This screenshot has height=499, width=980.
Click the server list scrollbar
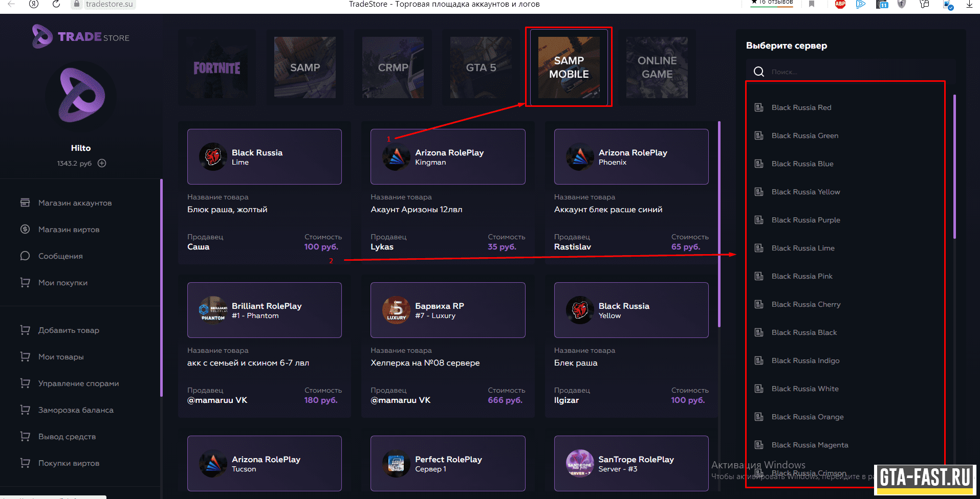pyautogui.click(x=954, y=166)
